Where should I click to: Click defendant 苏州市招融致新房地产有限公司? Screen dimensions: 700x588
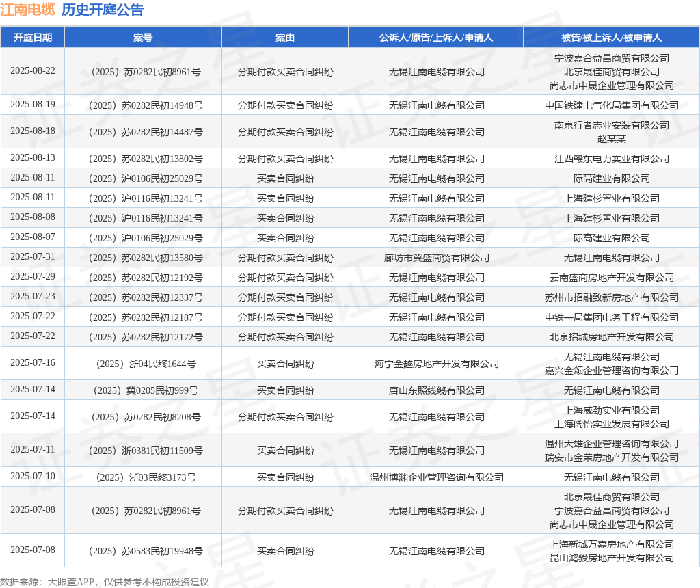(612, 298)
